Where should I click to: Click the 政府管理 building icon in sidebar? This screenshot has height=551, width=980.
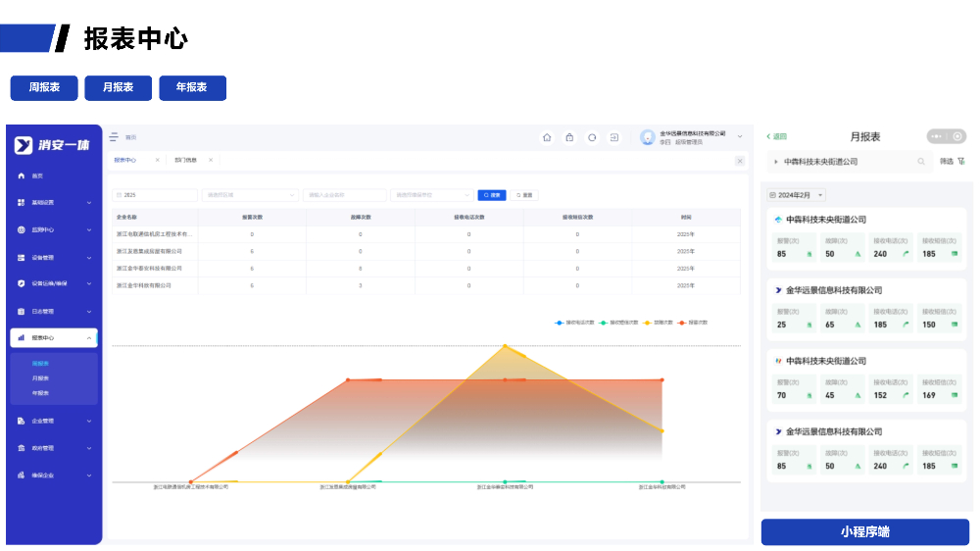(22, 448)
